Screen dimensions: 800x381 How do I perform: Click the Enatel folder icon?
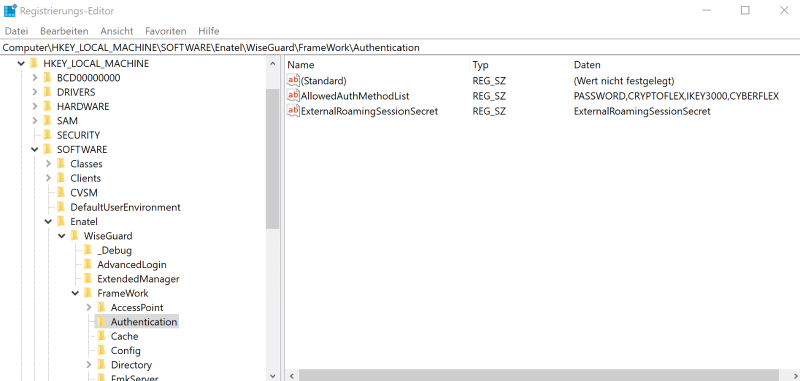pos(61,221)
